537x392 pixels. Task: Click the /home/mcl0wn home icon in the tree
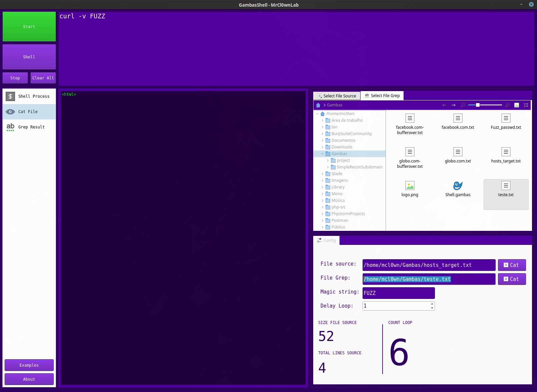[x=323, y=114]
